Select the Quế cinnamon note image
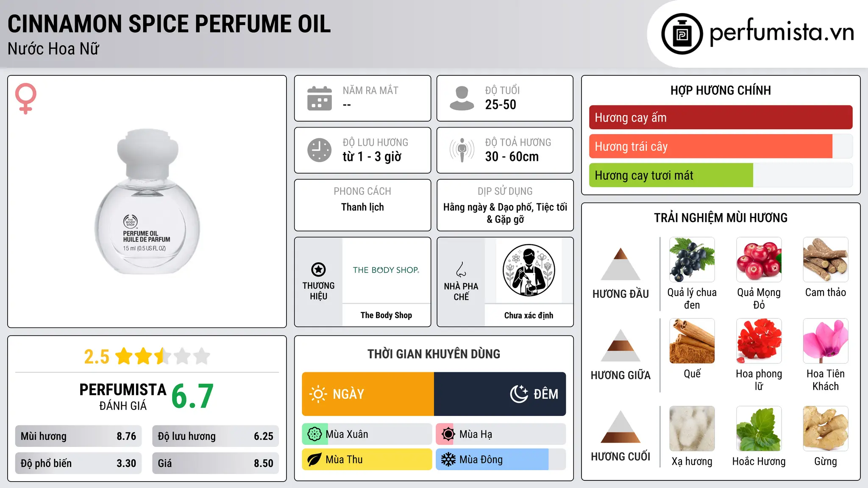 pos(692,341)
